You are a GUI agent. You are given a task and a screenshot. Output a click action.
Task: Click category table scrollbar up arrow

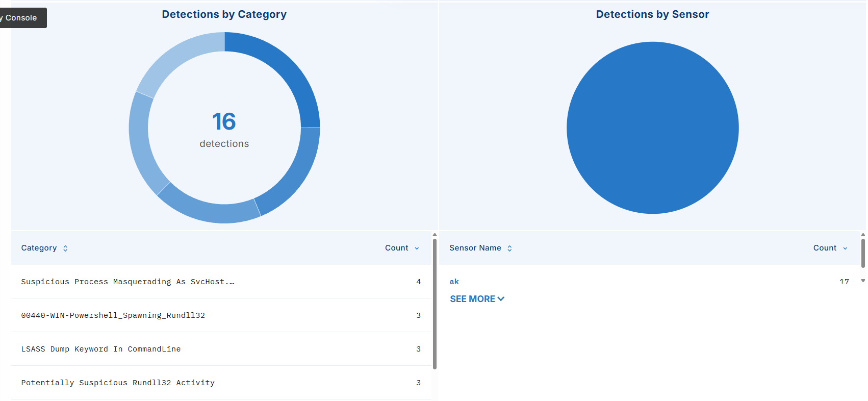435,235
